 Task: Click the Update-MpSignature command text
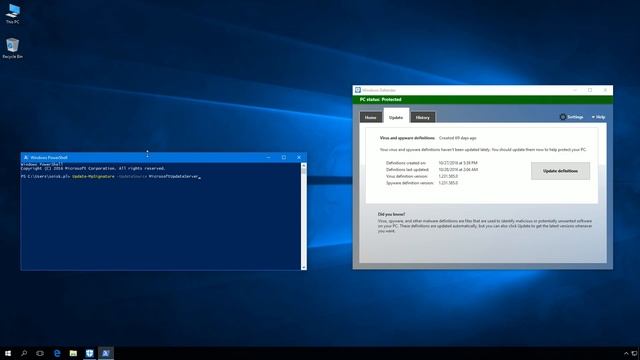pos(93,176)
